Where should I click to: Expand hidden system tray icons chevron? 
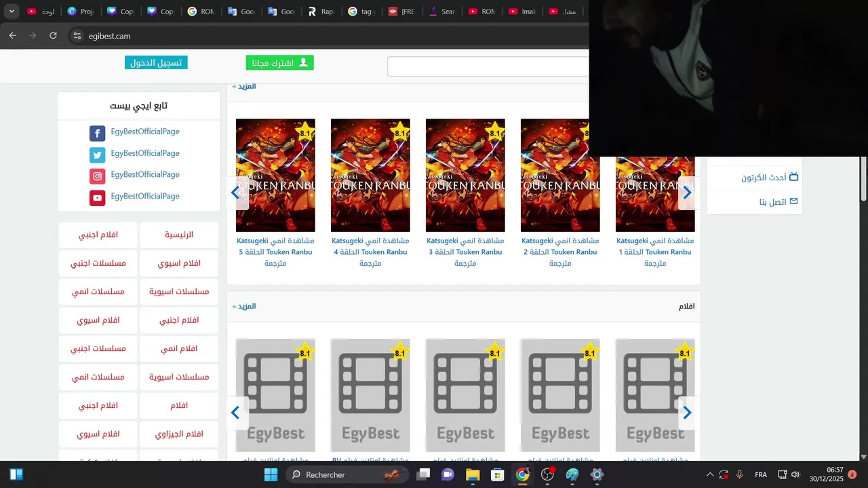(x=709, y=474)
